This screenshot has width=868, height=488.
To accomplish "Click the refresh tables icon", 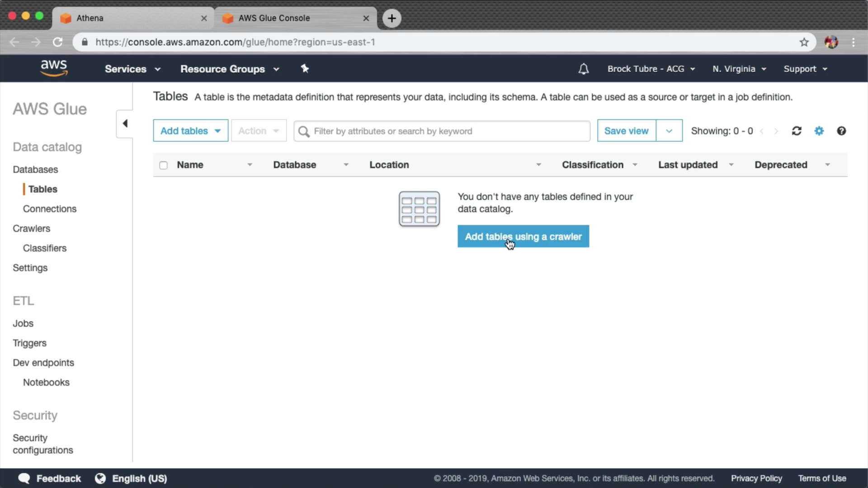I will point(797,131).
